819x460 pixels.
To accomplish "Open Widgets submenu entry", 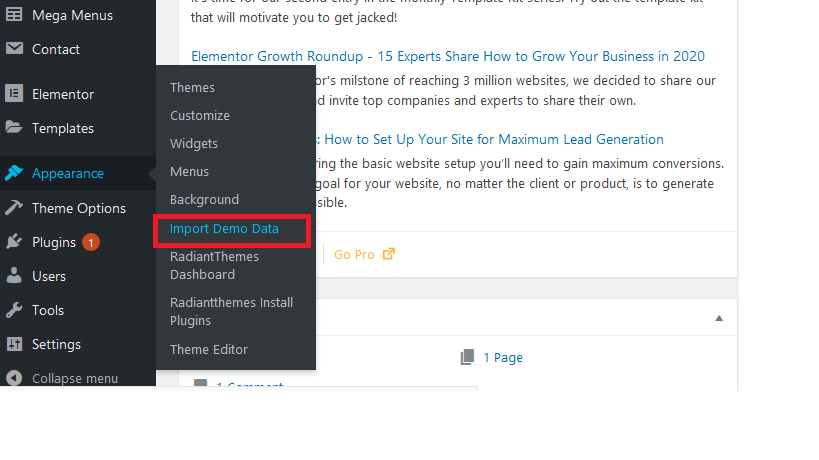I will 193,144.
